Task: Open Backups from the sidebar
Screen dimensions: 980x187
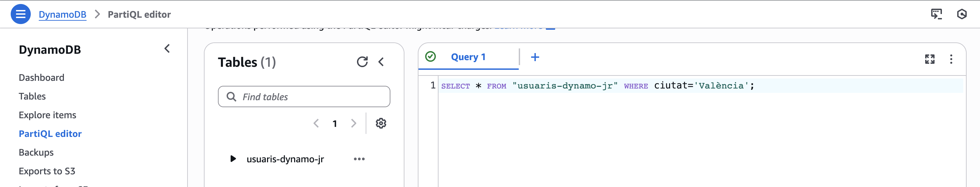Action: pos(36,152)
